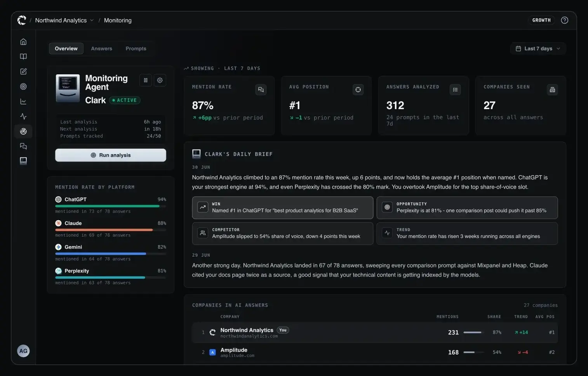
Task: Pause the Monitoring Agent
Action: [146, 80]
